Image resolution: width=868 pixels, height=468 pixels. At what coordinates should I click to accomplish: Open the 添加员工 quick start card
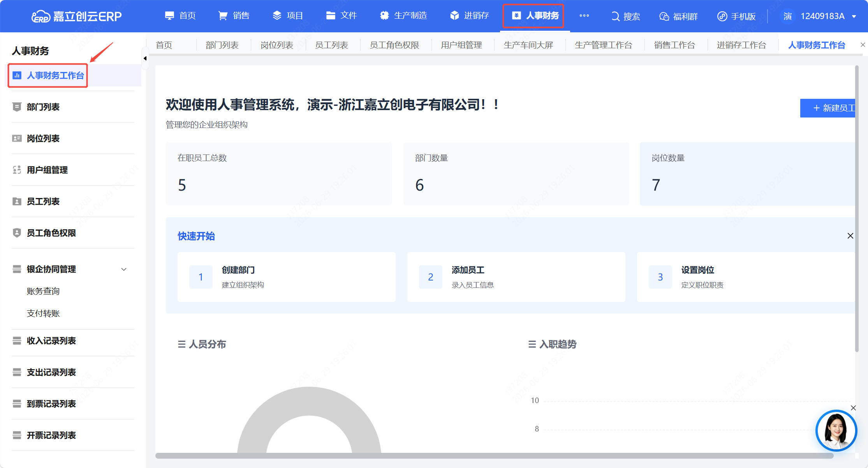pos(516,277)
